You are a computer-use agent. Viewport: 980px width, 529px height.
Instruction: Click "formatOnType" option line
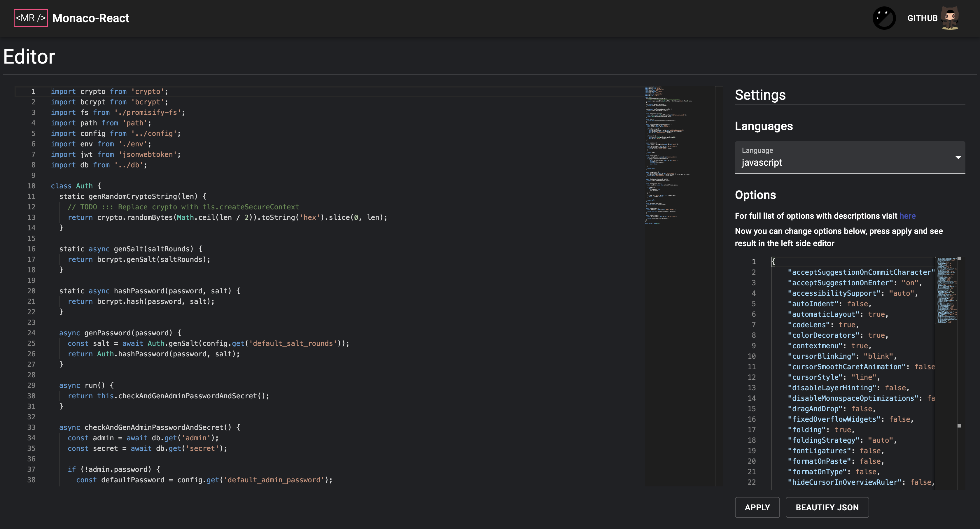(834, 472)
